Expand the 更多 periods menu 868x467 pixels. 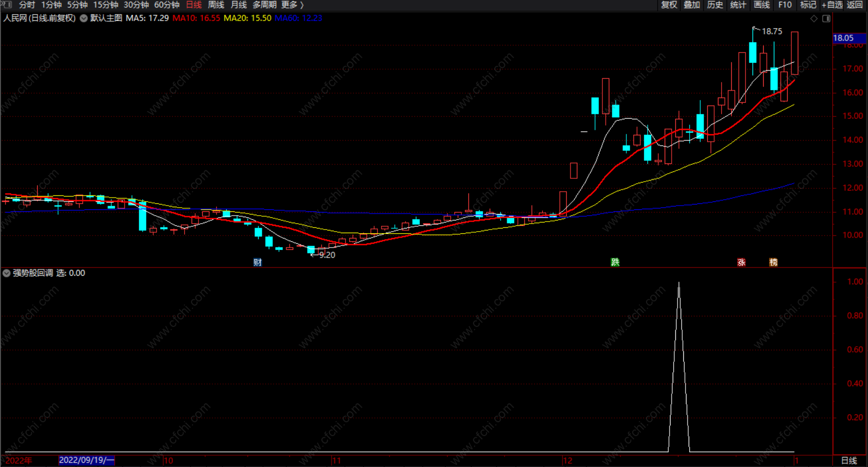point(292,5)
